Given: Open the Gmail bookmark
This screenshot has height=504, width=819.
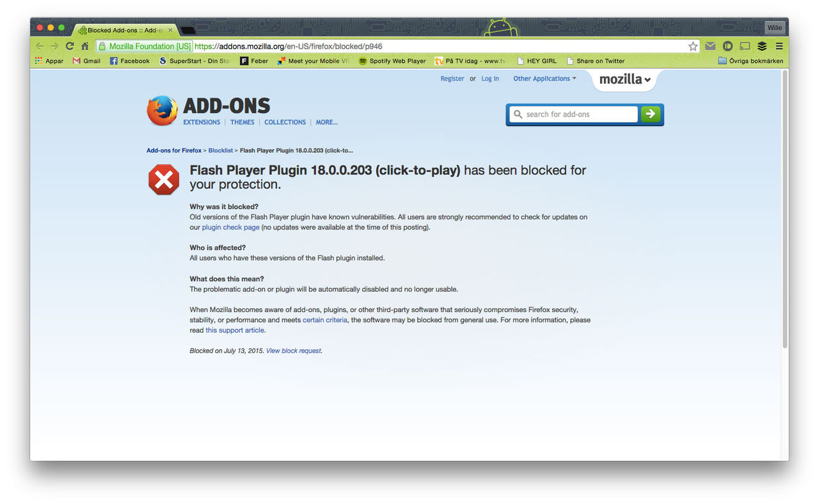Looking at the screenshot, I should [86, 61].
